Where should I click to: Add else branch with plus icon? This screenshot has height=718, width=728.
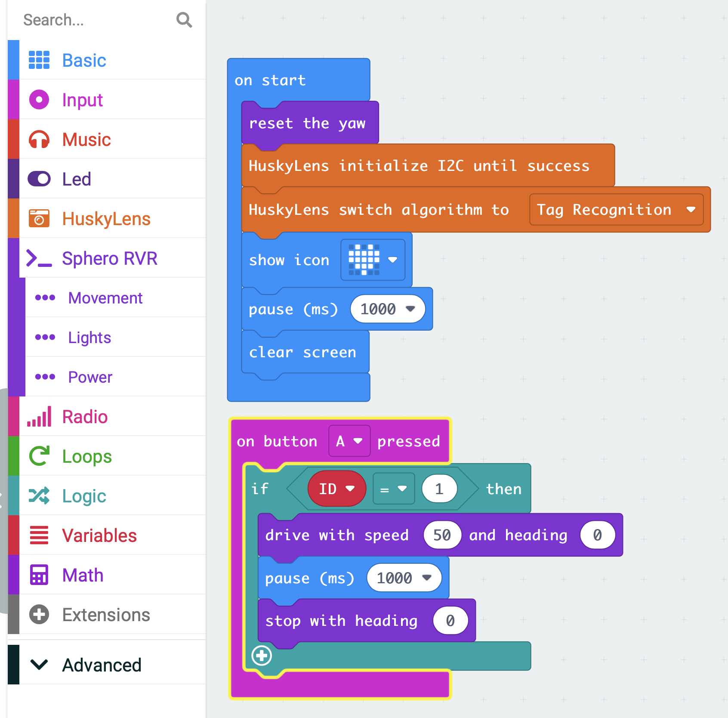pos(262,656)
